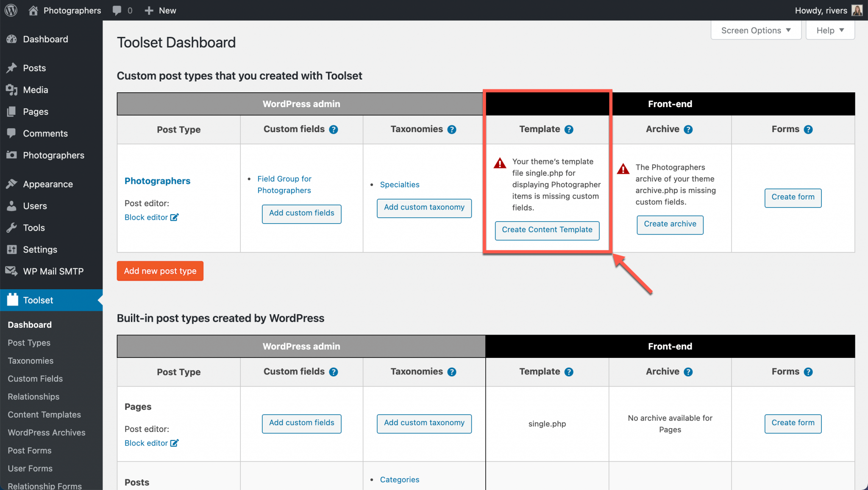This screenshot has height=490, width=868.
Task: Click the plus New icon in admin bar
Action: click(x=149, y=11)
